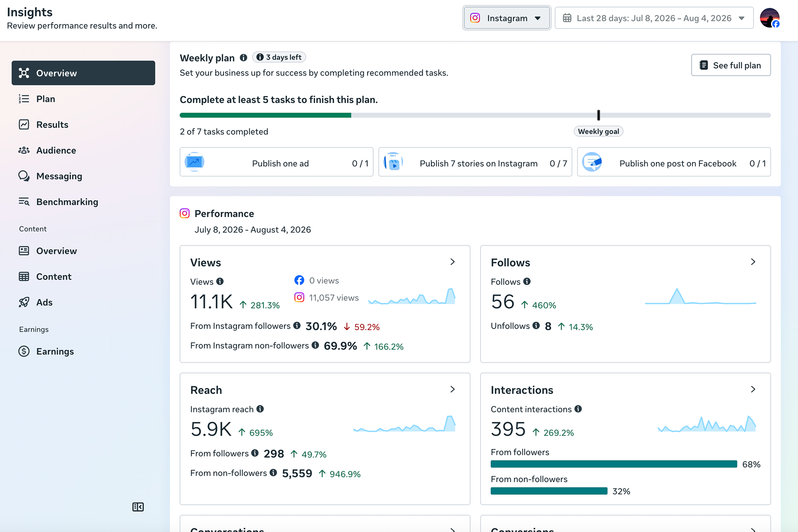Click the Follows sparkline chart
798x532 pixels.
[700, 296]
